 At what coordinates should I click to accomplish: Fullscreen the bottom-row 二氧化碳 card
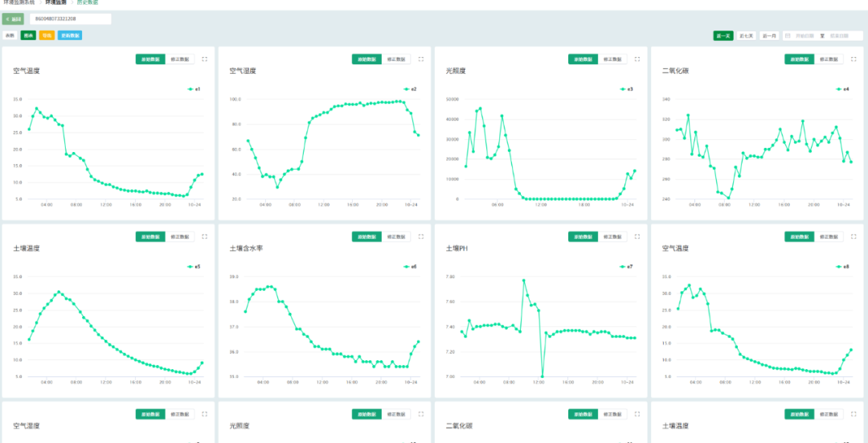637,413
